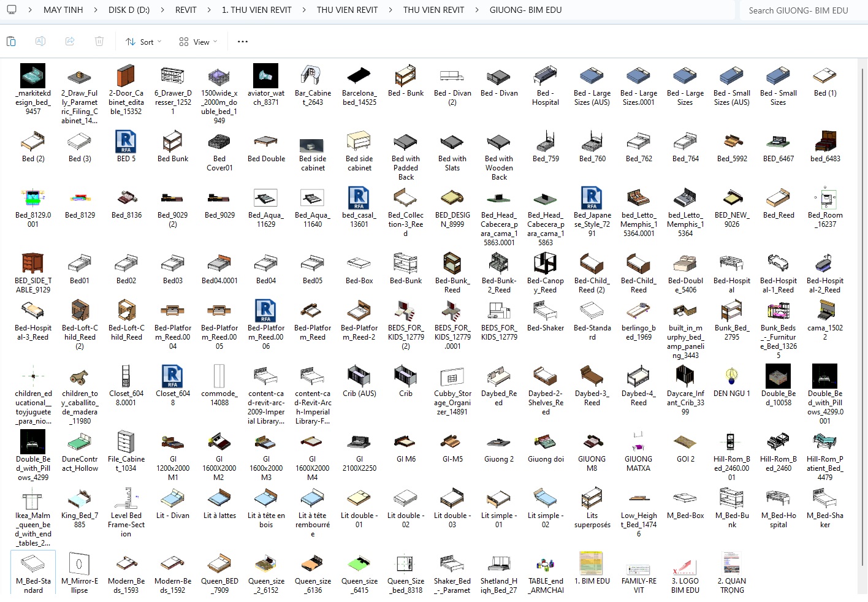Click the This PC monitor icon
This screenshot has width=868, height=602.
(x=12, y=10)
